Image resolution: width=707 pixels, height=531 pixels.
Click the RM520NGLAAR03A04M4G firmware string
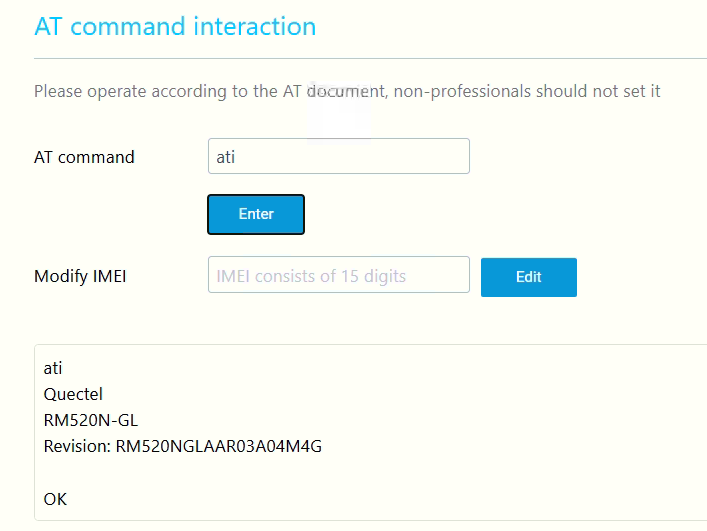tap(220, 446)
